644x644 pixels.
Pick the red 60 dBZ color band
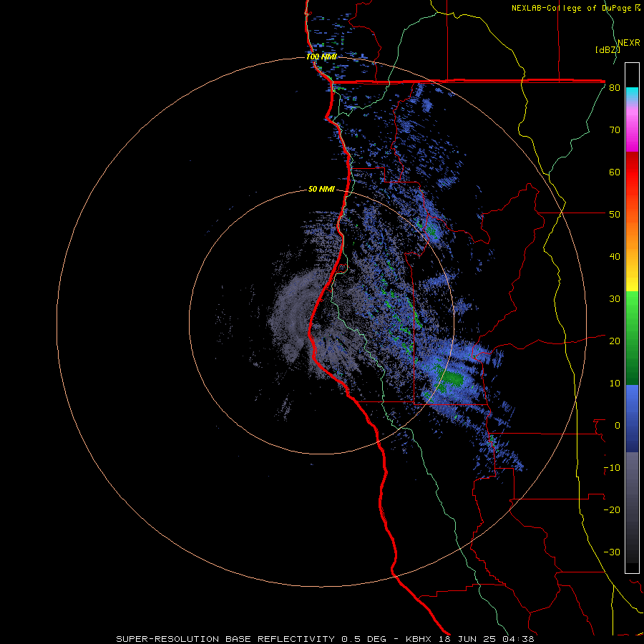(x=632, y=172)
